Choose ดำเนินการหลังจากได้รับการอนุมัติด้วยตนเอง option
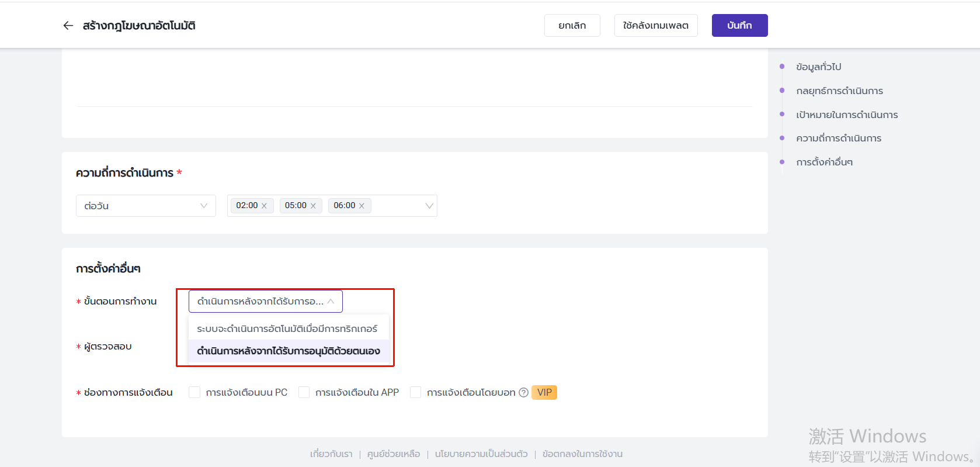 coord(289,351)
